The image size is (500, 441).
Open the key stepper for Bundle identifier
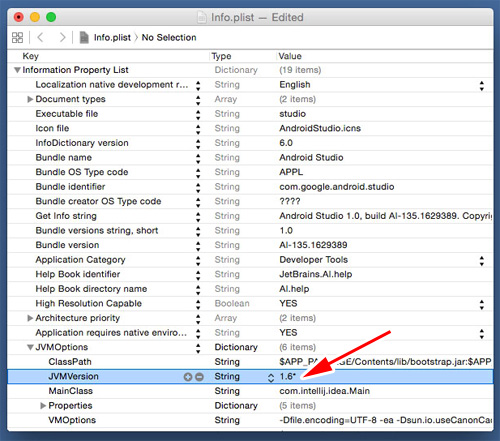(x=198, y=188)
